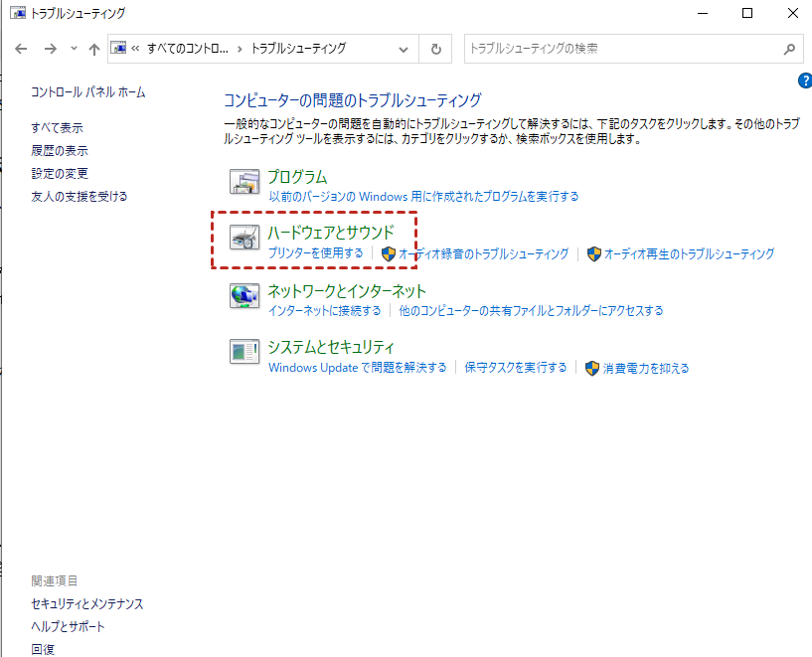Open セキュリティとメンテナンス related item
This screenshot has width=812, height=657.
[87, 603]
